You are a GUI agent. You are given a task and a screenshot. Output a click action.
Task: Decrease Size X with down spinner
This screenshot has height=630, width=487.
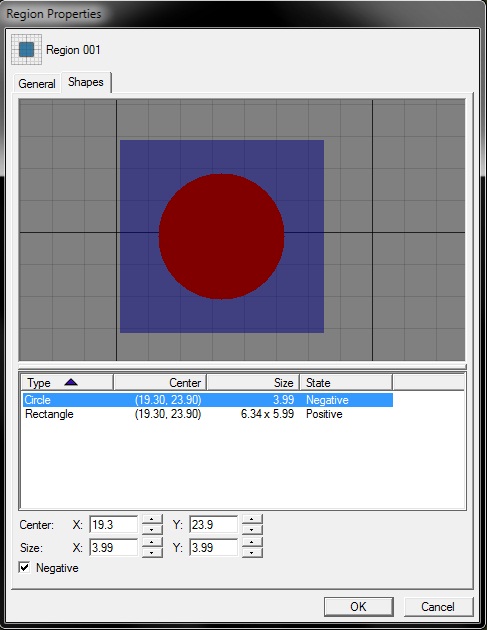(x=152, y=552)
